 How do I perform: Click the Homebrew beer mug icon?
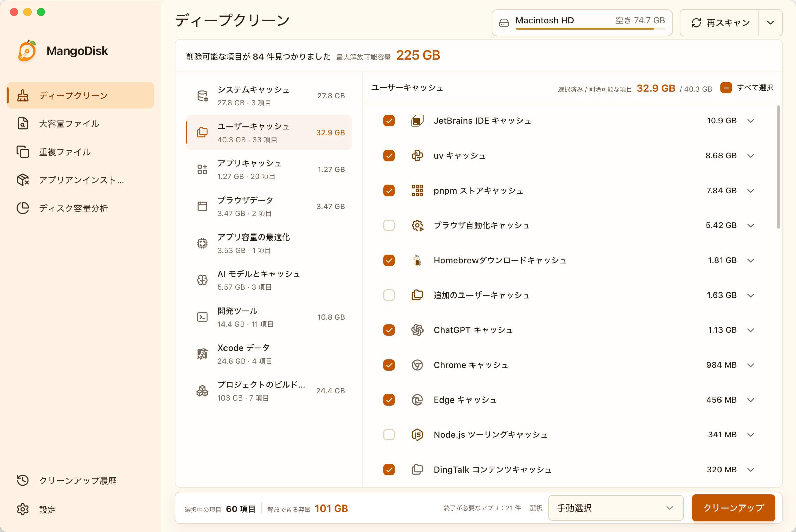[x=417, y=260]
